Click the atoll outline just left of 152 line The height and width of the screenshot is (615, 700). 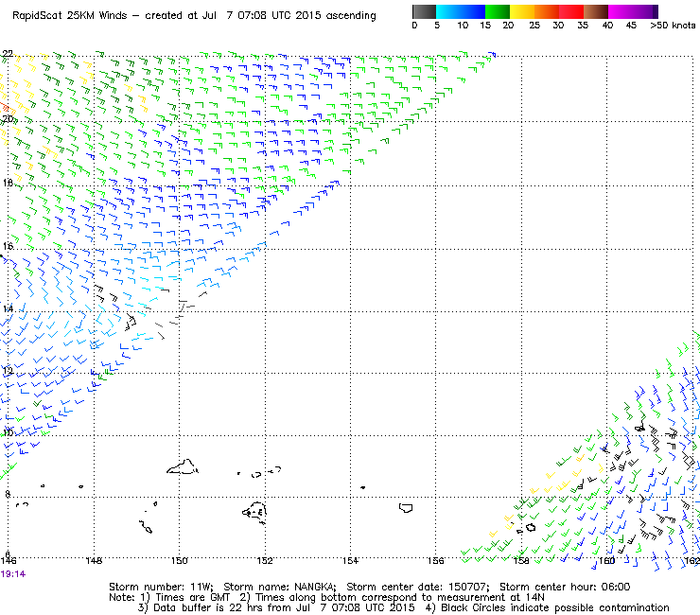point(254,512)
